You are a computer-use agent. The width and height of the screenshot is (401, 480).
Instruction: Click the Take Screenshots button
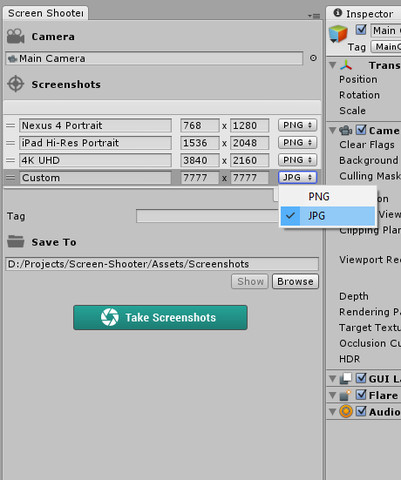160,317
